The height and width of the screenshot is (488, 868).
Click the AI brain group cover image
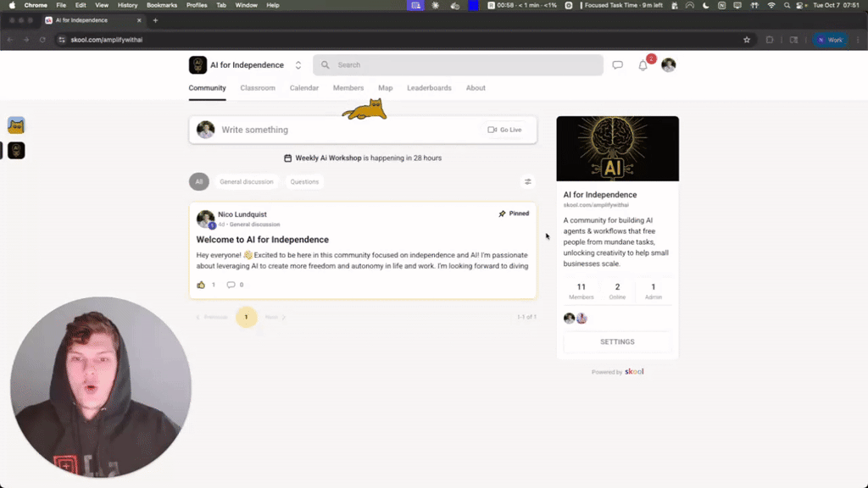click(617, 148)
